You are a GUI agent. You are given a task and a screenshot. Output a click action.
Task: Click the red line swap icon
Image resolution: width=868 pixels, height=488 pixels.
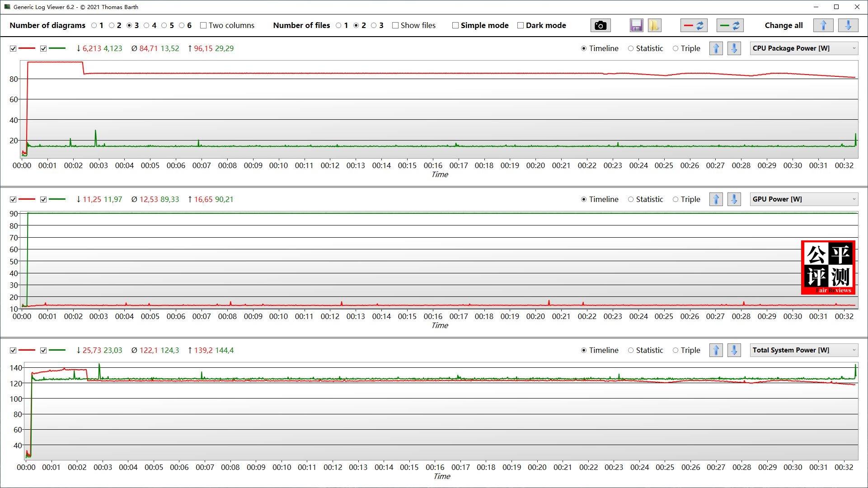(x=694, y=25)
